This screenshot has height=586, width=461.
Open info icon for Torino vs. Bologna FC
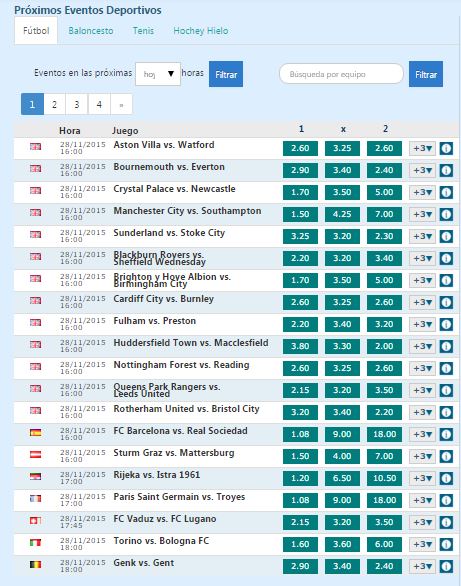pos(446,544)
